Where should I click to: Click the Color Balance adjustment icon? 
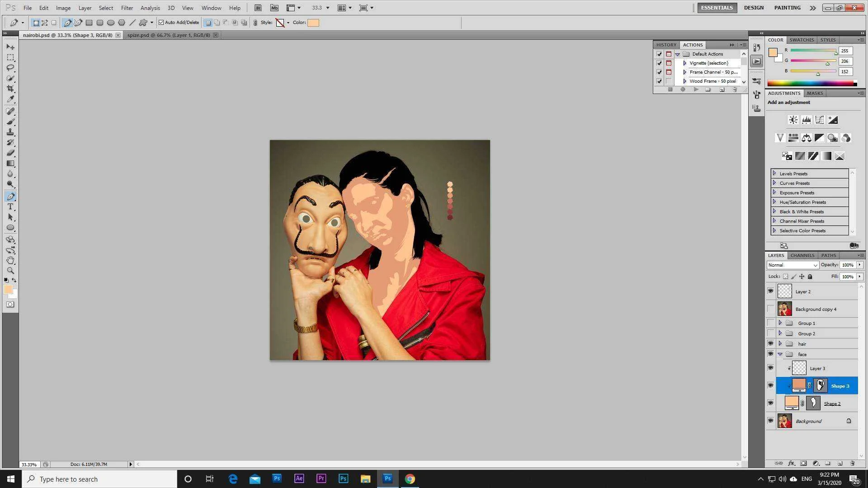pos(806,138)
